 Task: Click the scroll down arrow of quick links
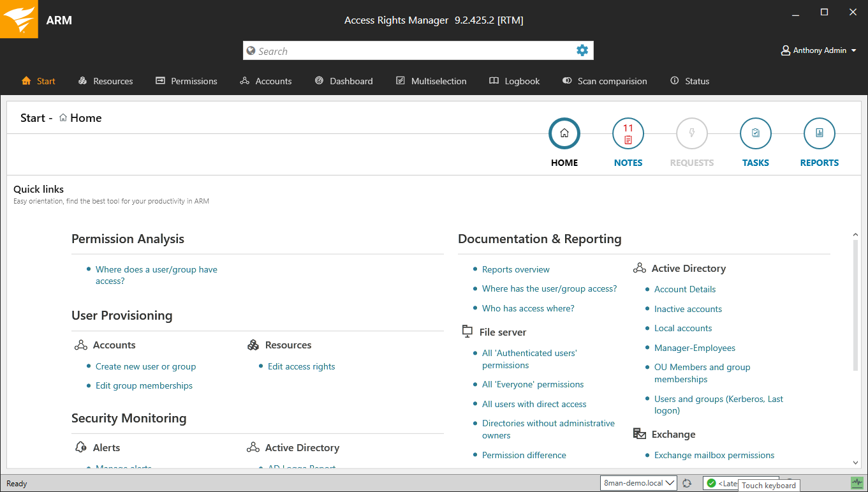pos(855,463)
